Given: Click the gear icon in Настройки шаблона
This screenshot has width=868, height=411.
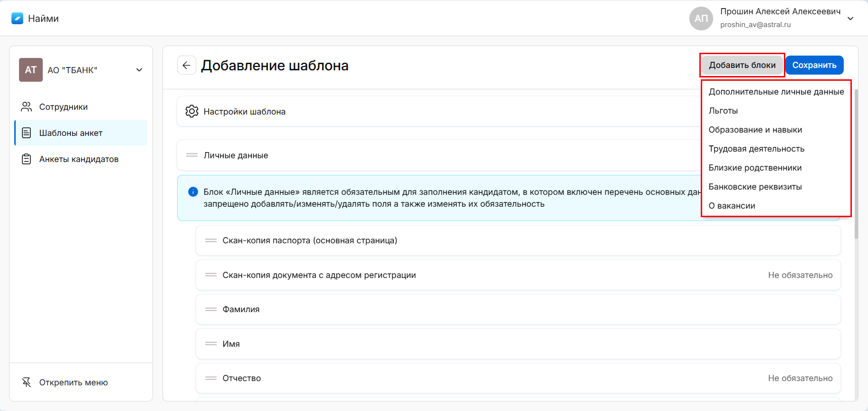Looking at the screenshot, I should pos(192,111).
